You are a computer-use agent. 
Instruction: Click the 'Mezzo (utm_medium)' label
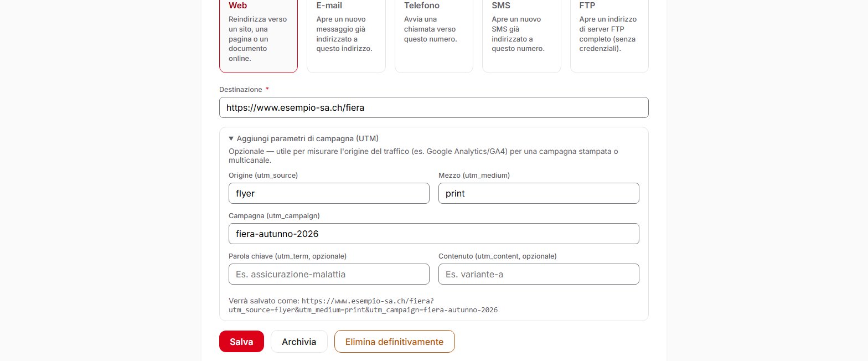click(x=474, y=175)
